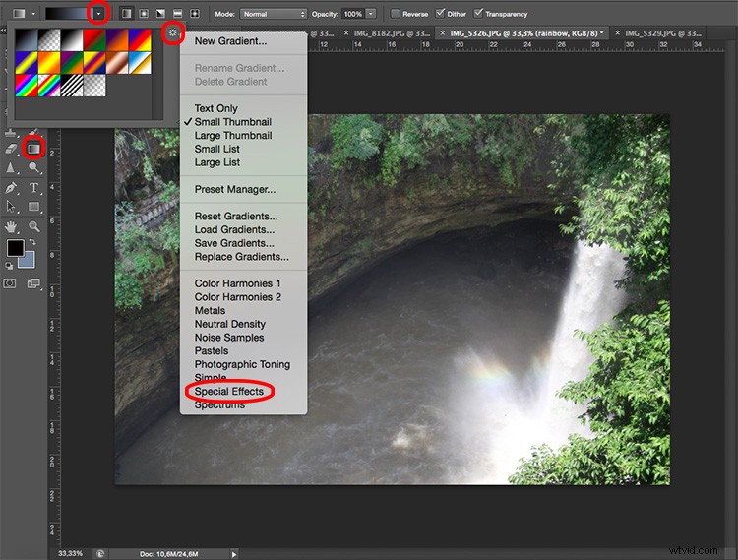Select the Diamond Gradient style icon
Image resolution: width=738 pixels, height=560 pixels.
click(195, 14)
